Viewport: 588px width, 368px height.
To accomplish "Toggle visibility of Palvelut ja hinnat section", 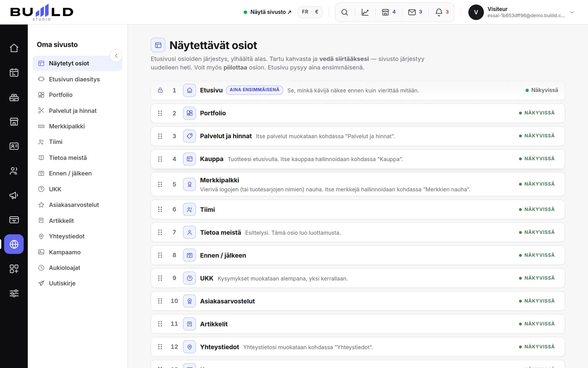I will coord(537,136).
